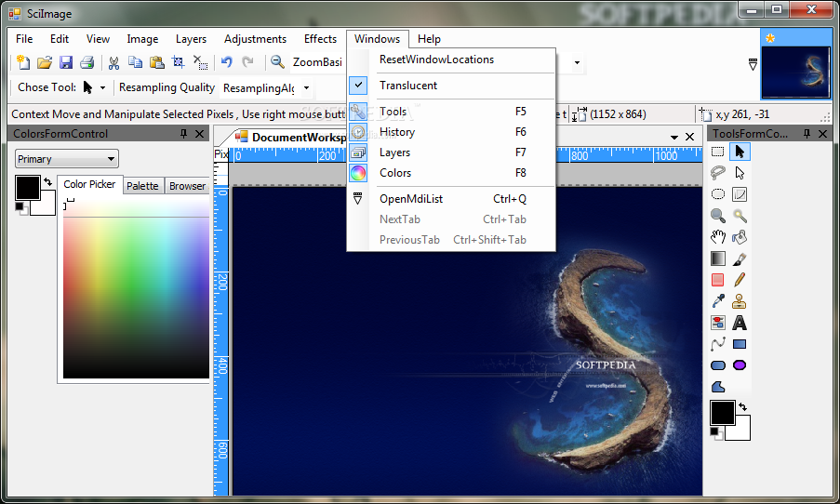
Task: Select the Freeform Shape tool
Action: tap(718, 387)
